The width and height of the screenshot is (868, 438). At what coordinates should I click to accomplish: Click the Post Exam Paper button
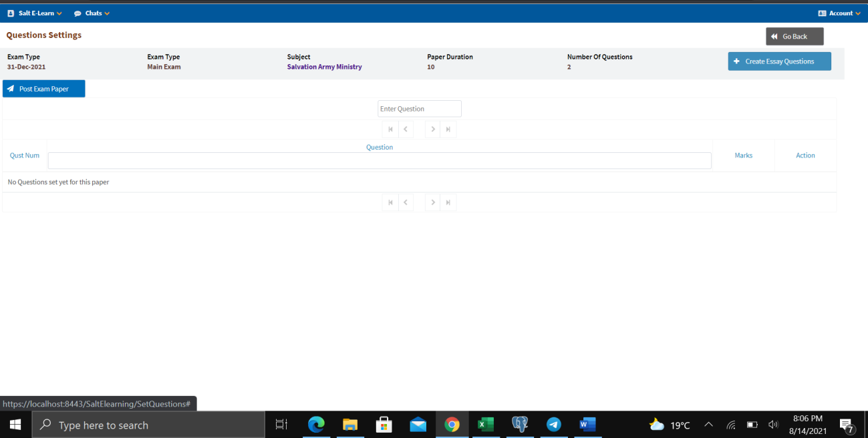44,89
